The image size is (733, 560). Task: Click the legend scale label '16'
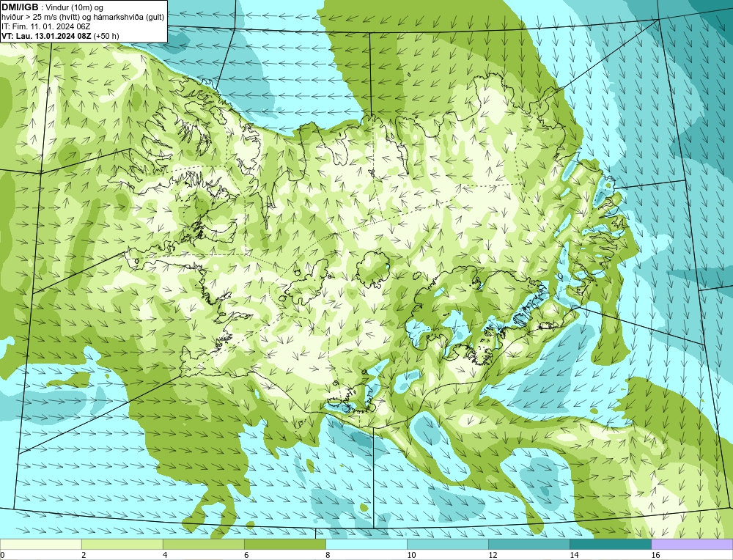click(655, 555)
